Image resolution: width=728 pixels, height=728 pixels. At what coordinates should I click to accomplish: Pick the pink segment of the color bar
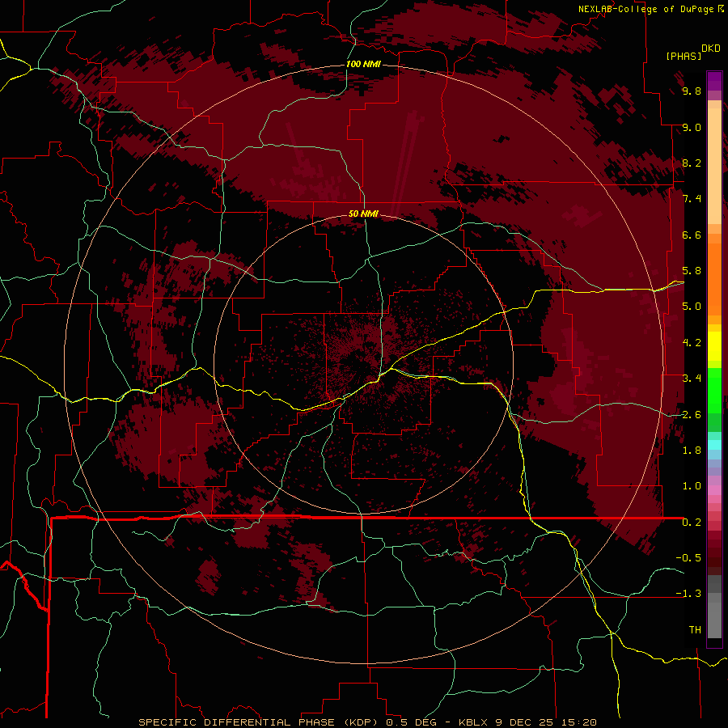point(714,490)
